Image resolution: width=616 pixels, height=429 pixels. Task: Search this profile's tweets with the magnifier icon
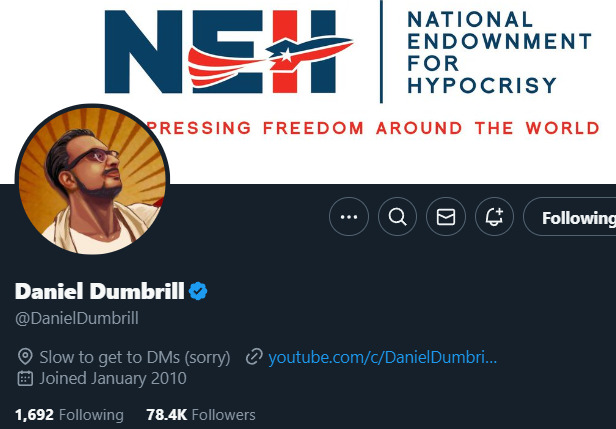[397, 217]
